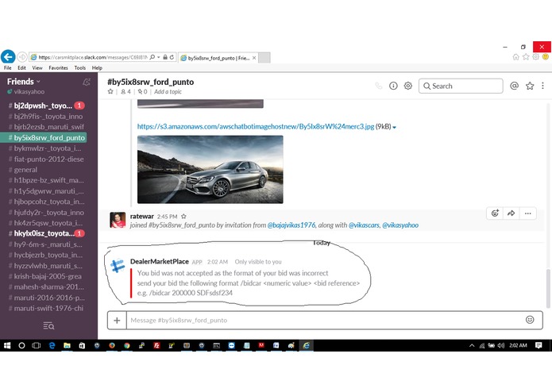
Task: Open the Edit menu
Action: point(21,68)
